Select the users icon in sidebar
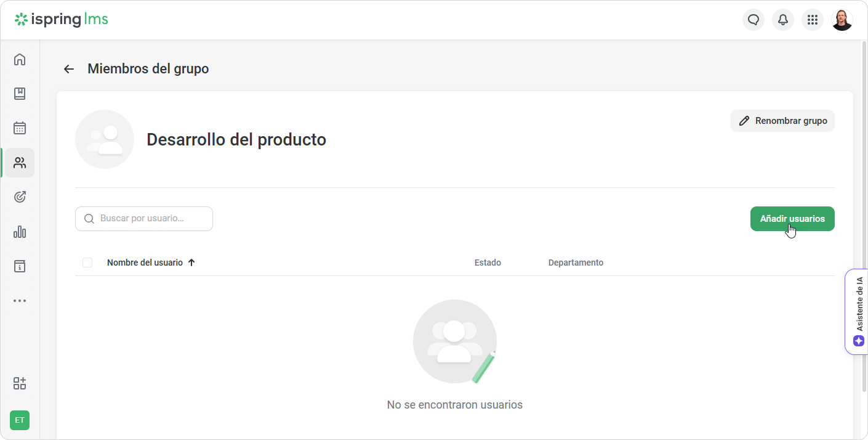The height and width of the screenshot is (440, 868). 20,163
